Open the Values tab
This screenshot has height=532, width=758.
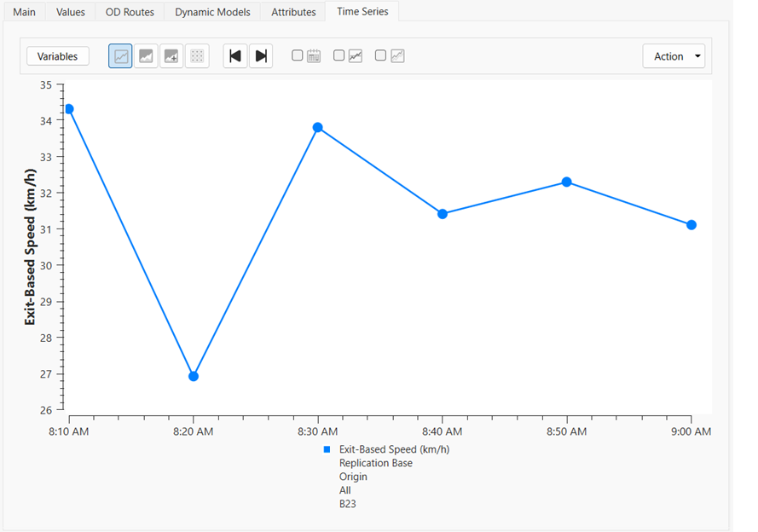71,12
